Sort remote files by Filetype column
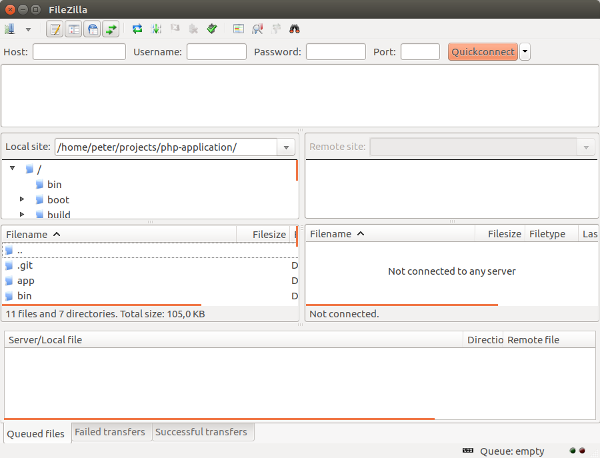Image resolution: width=600 pixels, height=458 pixels. [x=551, y=234]
